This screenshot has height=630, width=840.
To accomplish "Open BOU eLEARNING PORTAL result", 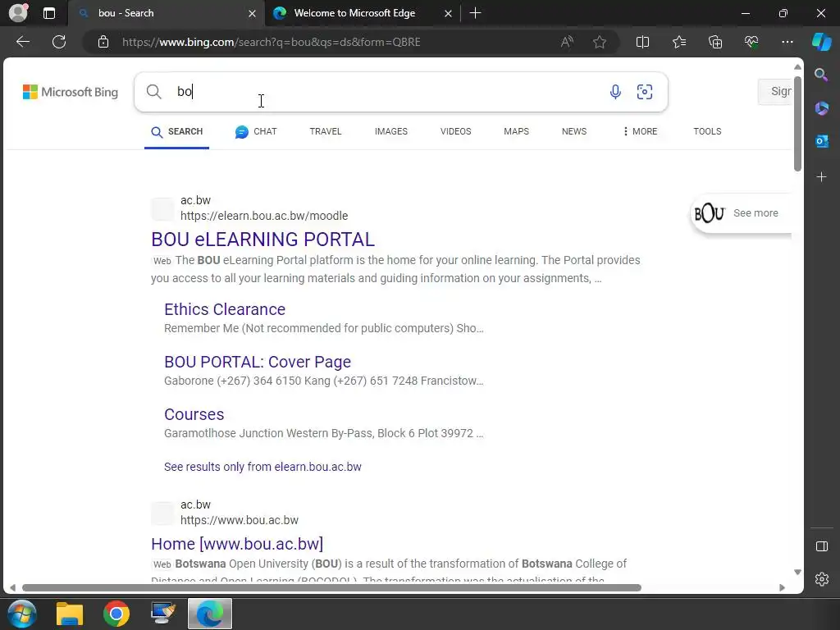I will [x=262, y=239].
